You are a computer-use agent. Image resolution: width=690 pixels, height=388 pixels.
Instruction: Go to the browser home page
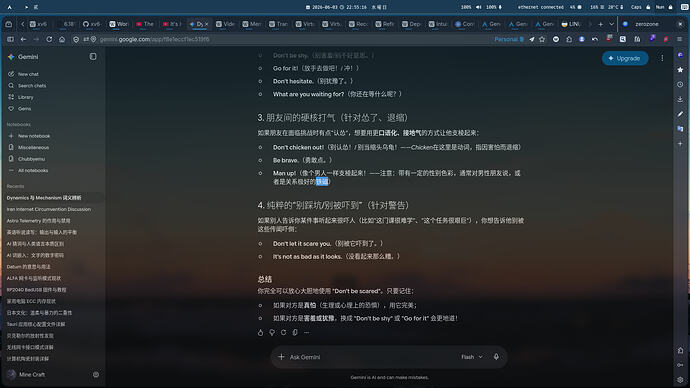tap(62, 39)
